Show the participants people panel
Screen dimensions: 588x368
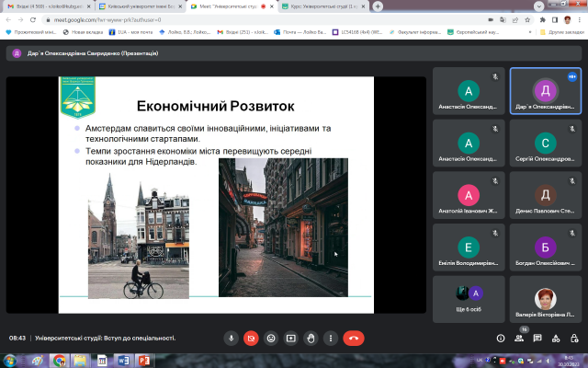(x=519, y=338)
